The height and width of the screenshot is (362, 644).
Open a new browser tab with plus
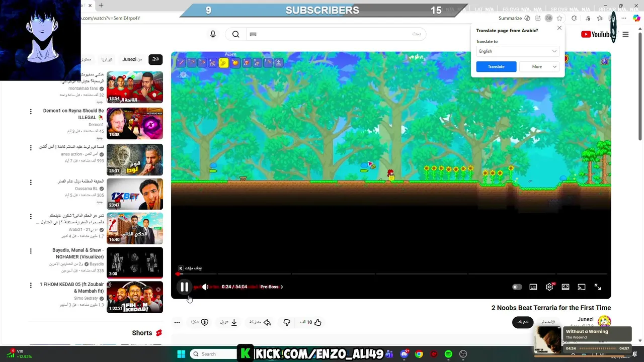[x=101, y=6]
